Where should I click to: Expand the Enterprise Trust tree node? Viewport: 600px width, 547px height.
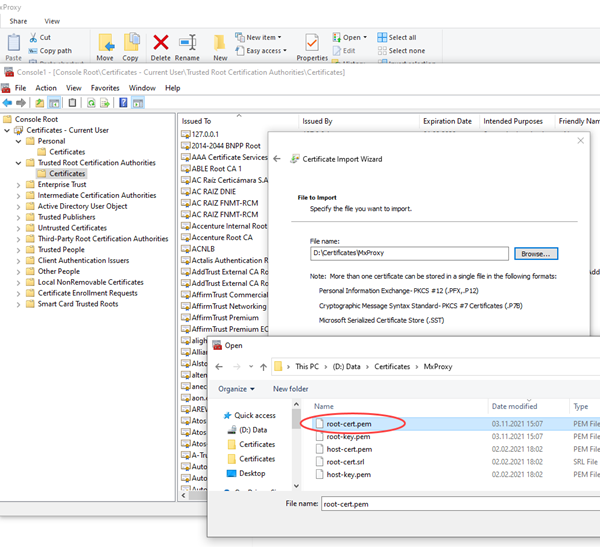(19, 184)
